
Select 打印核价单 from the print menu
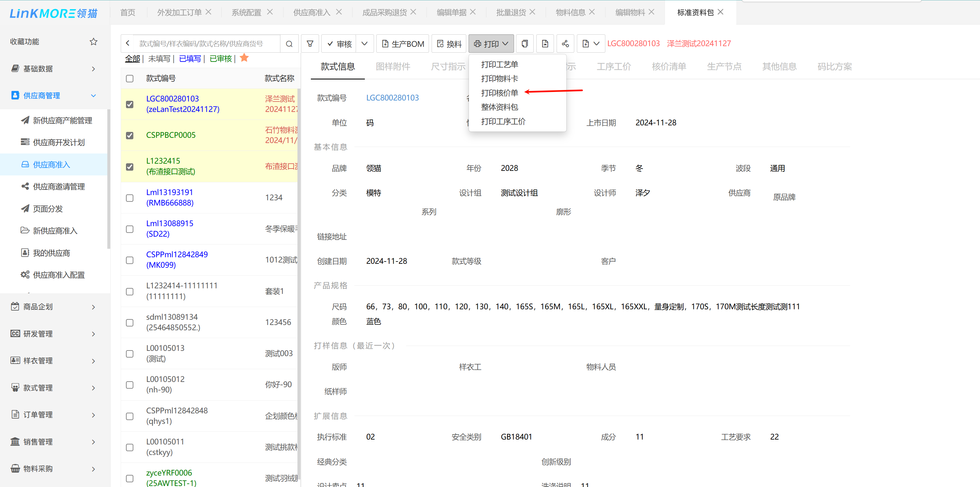point(500,93)
